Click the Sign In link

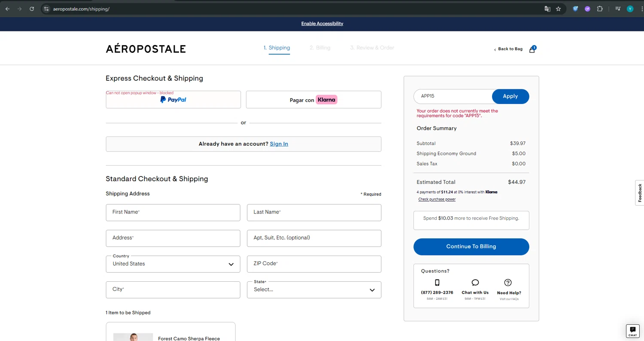279,144
